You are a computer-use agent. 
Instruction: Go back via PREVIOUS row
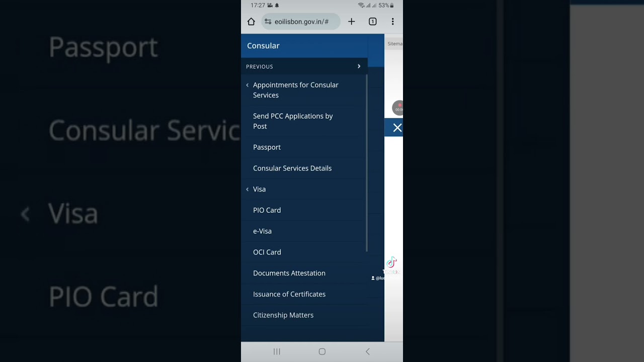coord(304,66)
